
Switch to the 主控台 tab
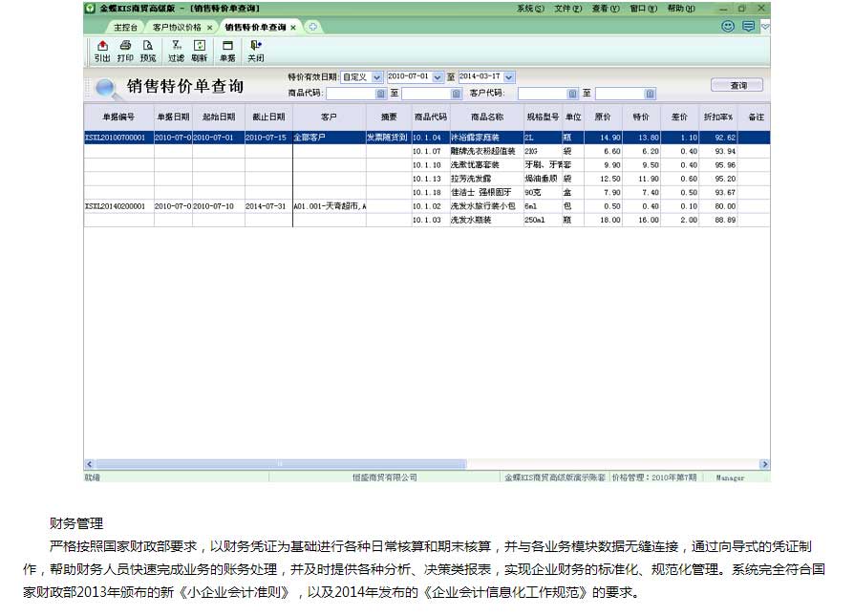pyautogui.click(x=126, y=27)
